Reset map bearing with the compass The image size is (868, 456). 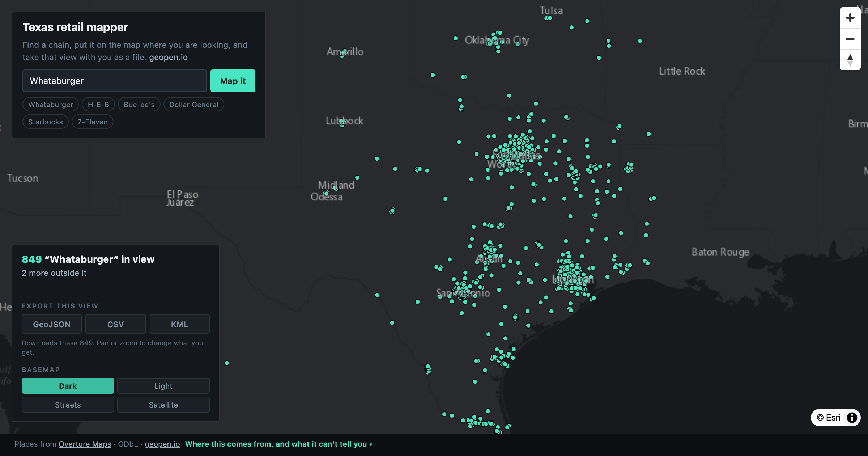point(850,60)
